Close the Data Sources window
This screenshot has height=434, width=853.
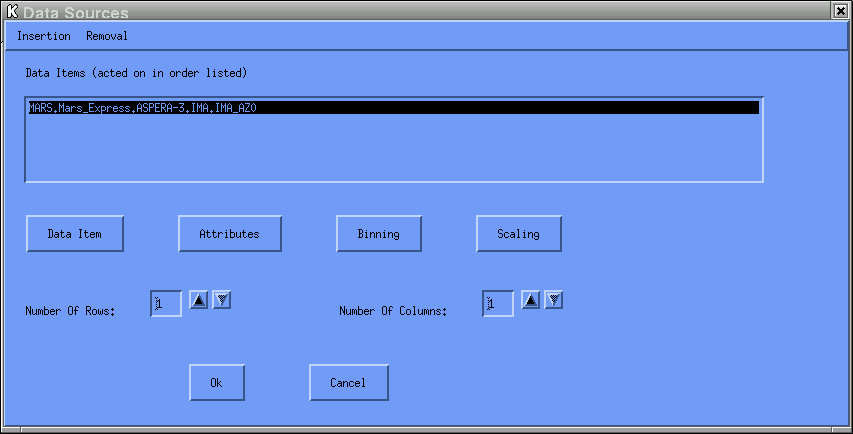pyautogui.click(x=840, y=11)
